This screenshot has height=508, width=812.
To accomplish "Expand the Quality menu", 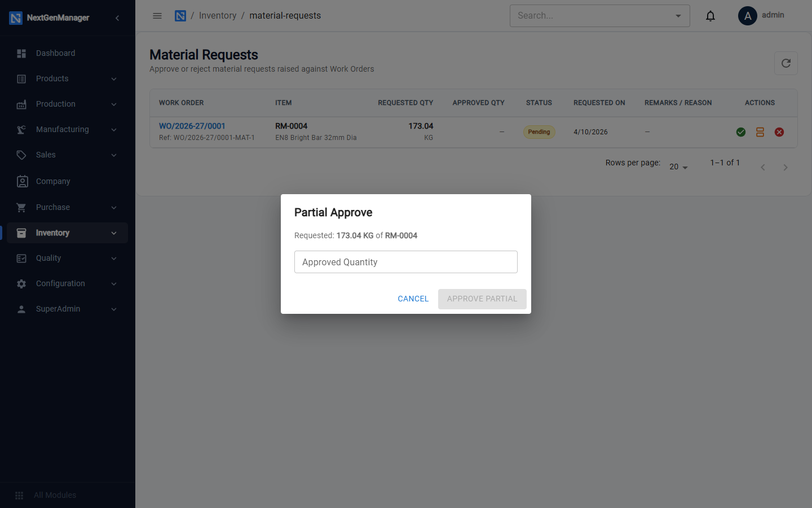I will (x=67, y=258).
